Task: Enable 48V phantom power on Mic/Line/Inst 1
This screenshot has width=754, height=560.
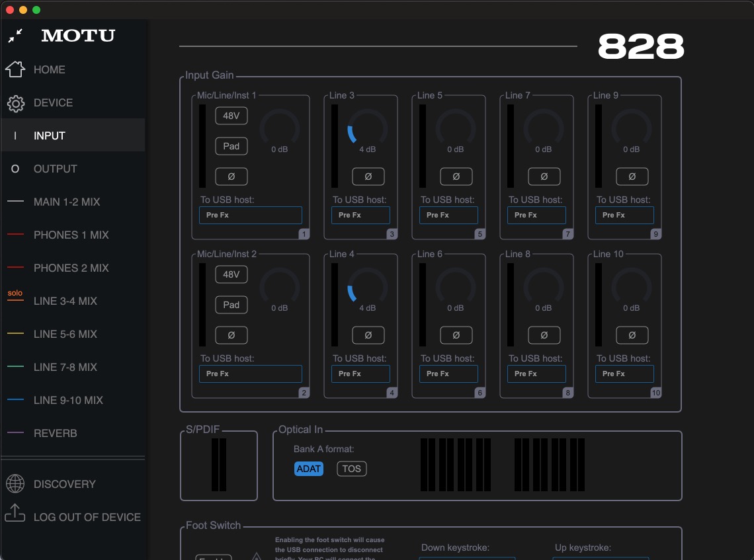Action: 231,116
